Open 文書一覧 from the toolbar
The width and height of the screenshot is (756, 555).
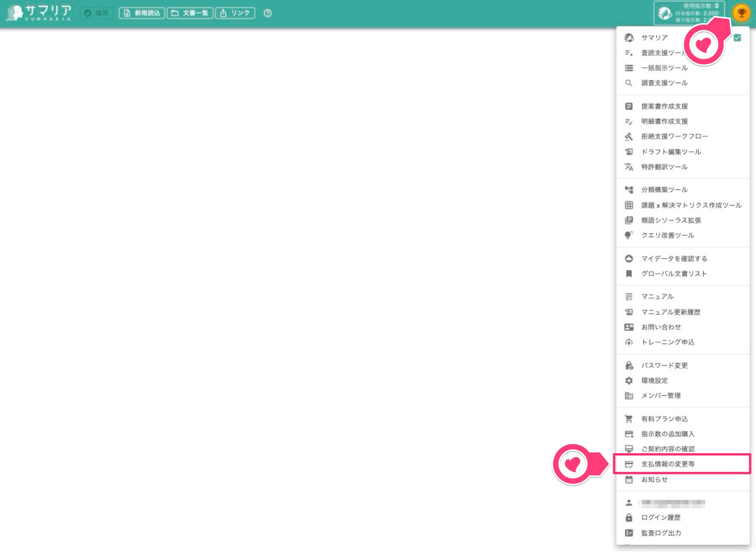tap(190, 13)
